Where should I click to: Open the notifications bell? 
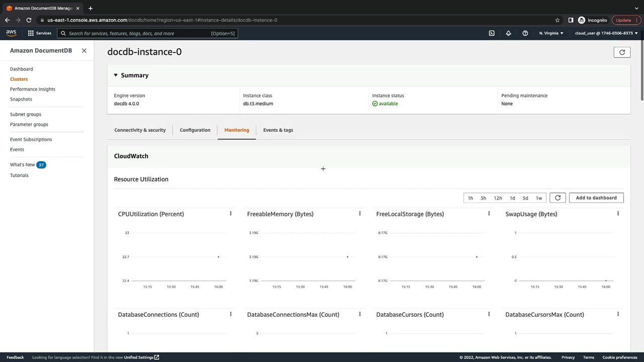(508, 33)
